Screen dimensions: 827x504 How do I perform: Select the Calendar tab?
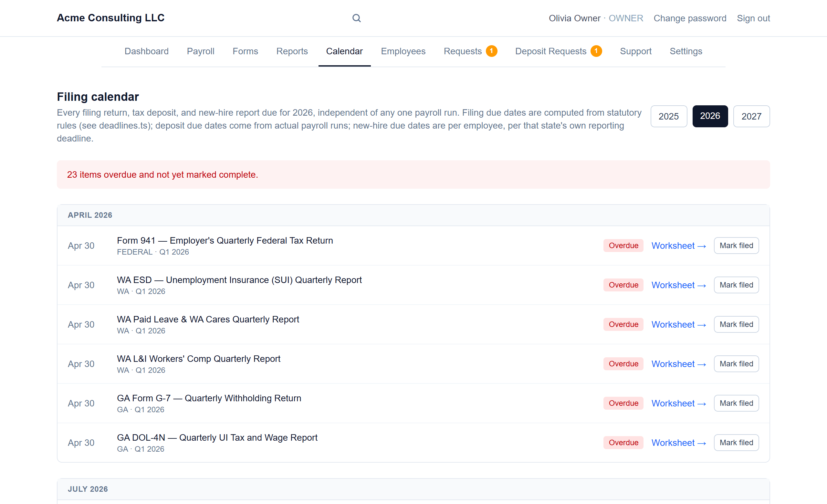tap(344, 51)
